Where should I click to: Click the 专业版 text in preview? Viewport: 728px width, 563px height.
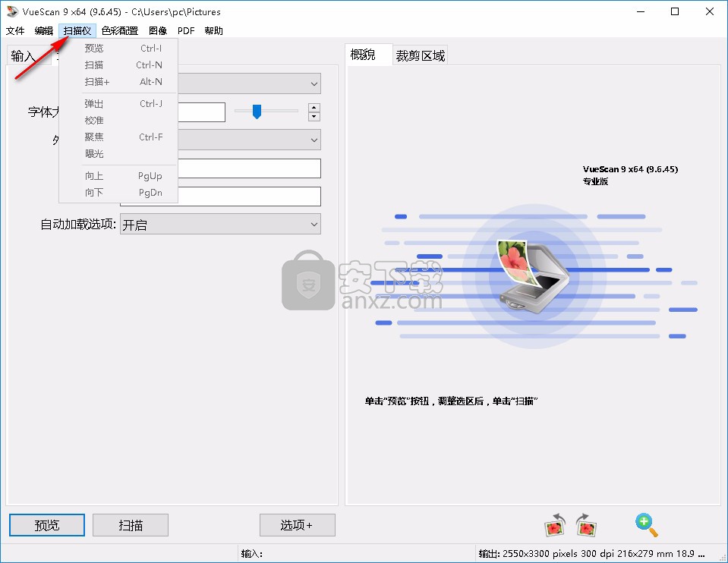tap(595, 181)
